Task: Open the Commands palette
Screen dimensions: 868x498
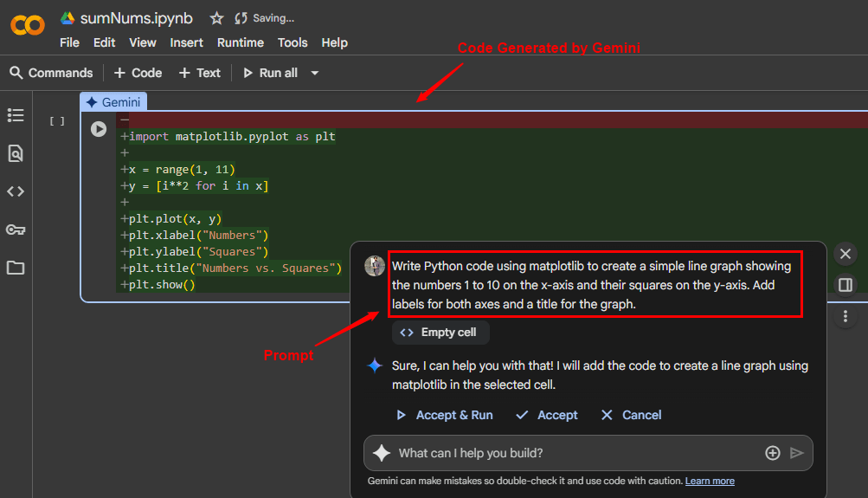Action: (50, 73)
